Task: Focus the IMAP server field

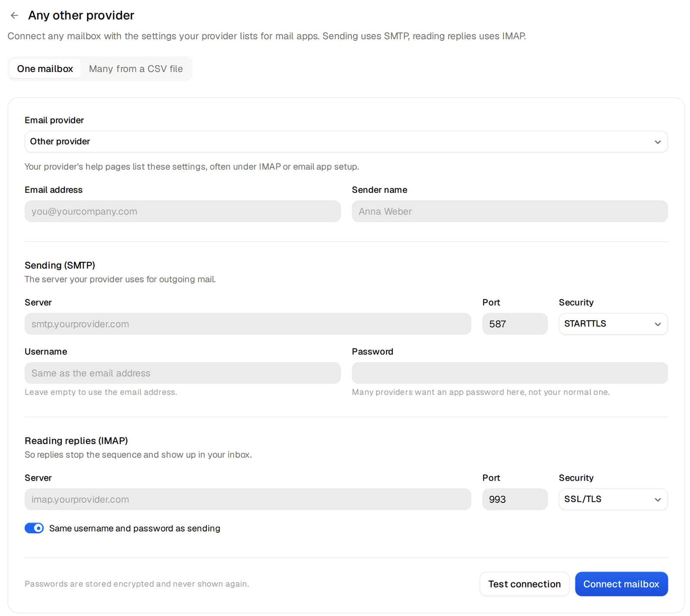Action: point(248,499)
